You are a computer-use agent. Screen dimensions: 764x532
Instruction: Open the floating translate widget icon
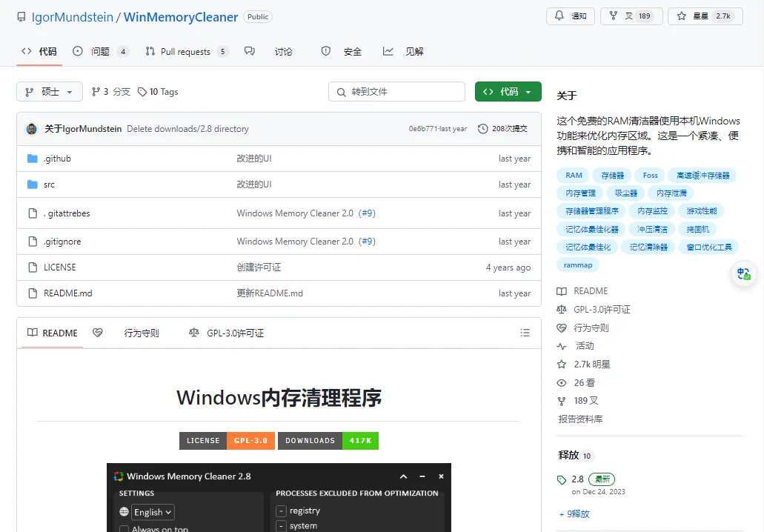pos(743,273)
